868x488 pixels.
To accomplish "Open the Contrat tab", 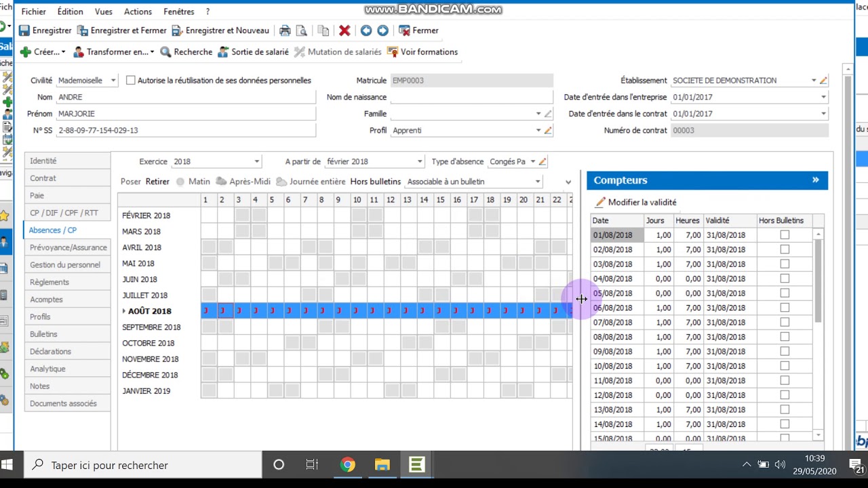I will [67, 178].
